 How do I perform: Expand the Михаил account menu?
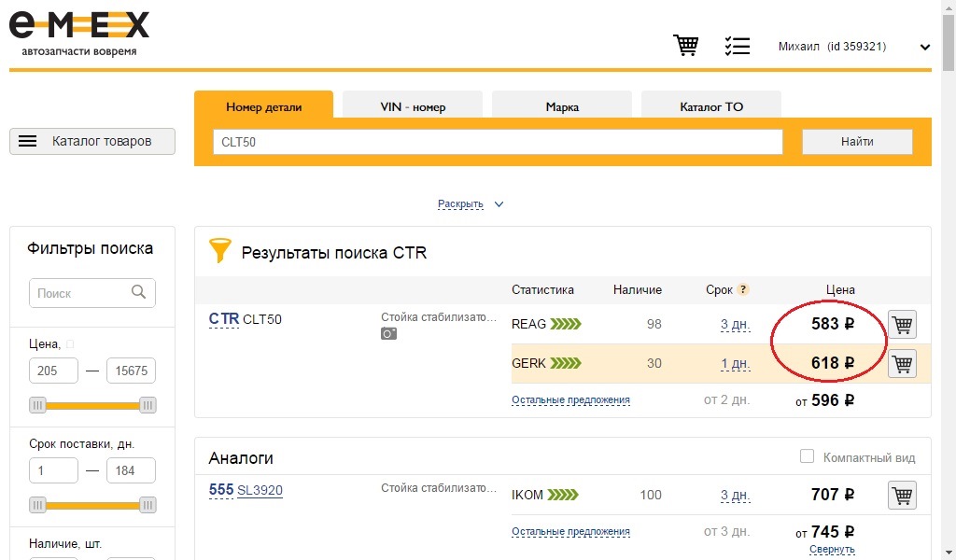(x=925, y=47)
